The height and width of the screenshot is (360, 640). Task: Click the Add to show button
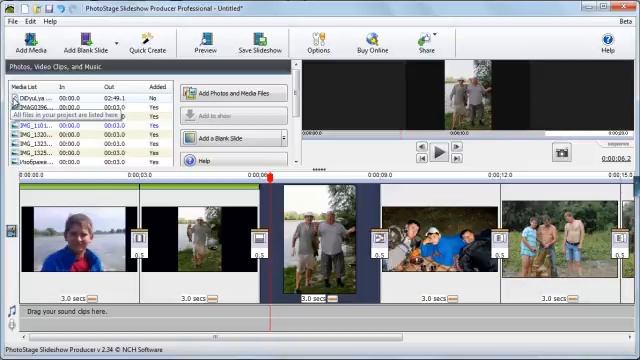tap(234, 116)
